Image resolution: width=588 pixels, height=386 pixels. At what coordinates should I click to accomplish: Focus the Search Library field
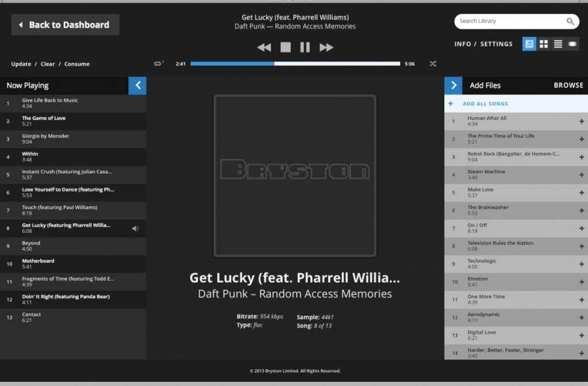[516, 21]
